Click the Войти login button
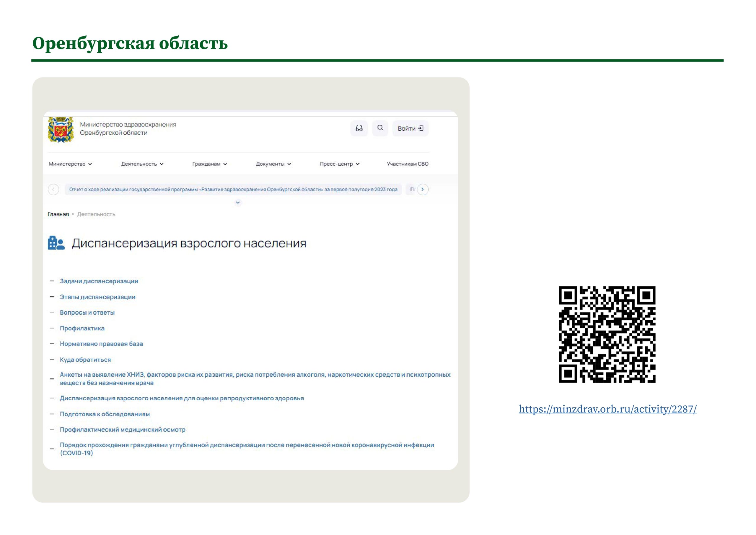This screenshot has height=535, width=756. (410, 128)
